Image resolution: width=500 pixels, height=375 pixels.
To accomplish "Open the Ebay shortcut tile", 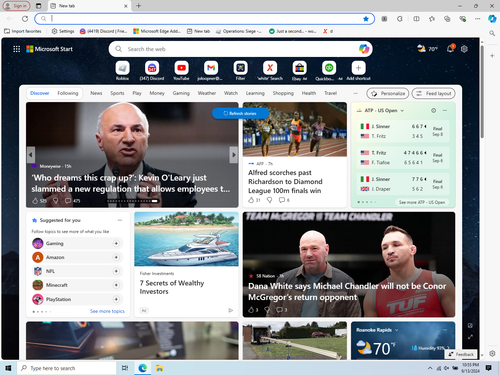I will (x=299, y=68).
